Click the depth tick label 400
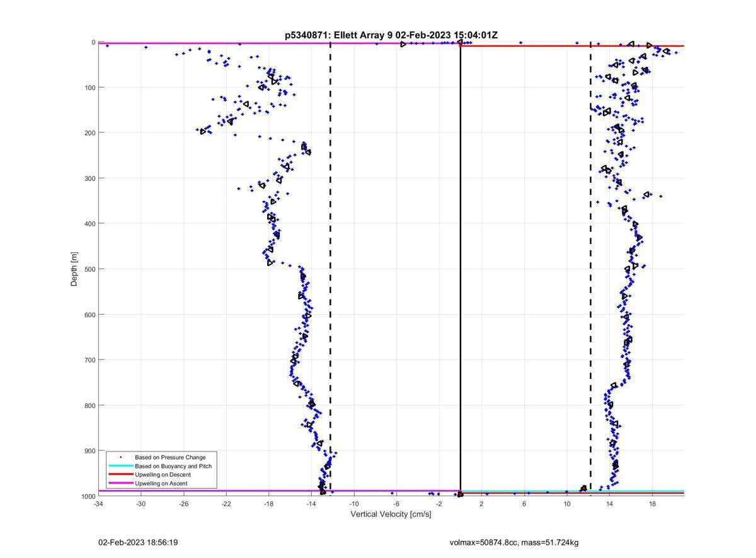756x558 pixels. [89, 223]
